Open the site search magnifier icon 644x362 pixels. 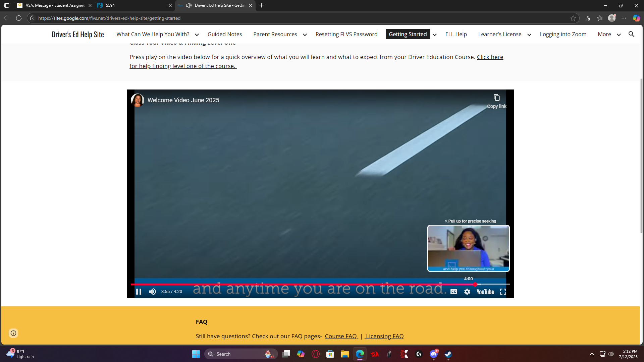[631, 34]
